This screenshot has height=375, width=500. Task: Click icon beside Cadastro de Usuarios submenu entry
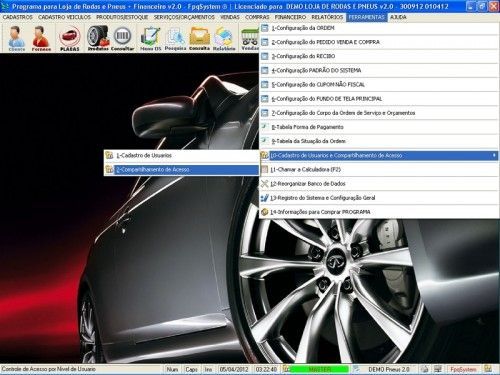click(x=109, y=155)
